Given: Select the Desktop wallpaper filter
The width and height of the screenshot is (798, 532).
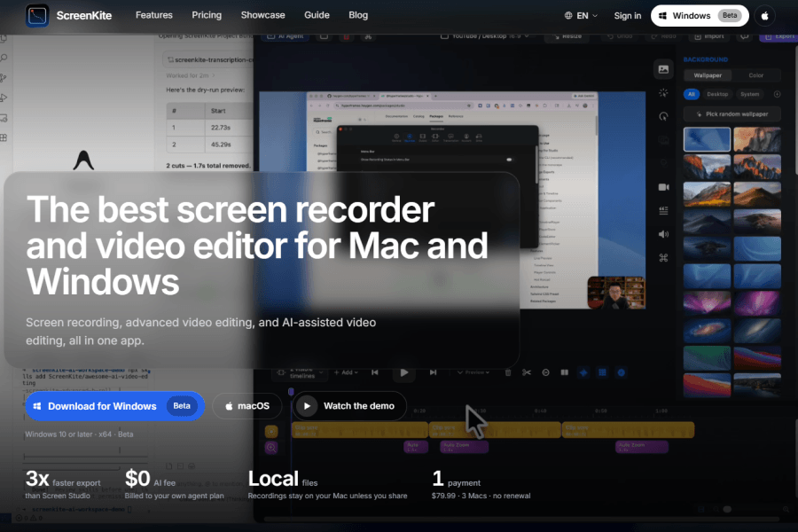Looking at the screenshot, I should pyautogui.click(x=717, y=94).
